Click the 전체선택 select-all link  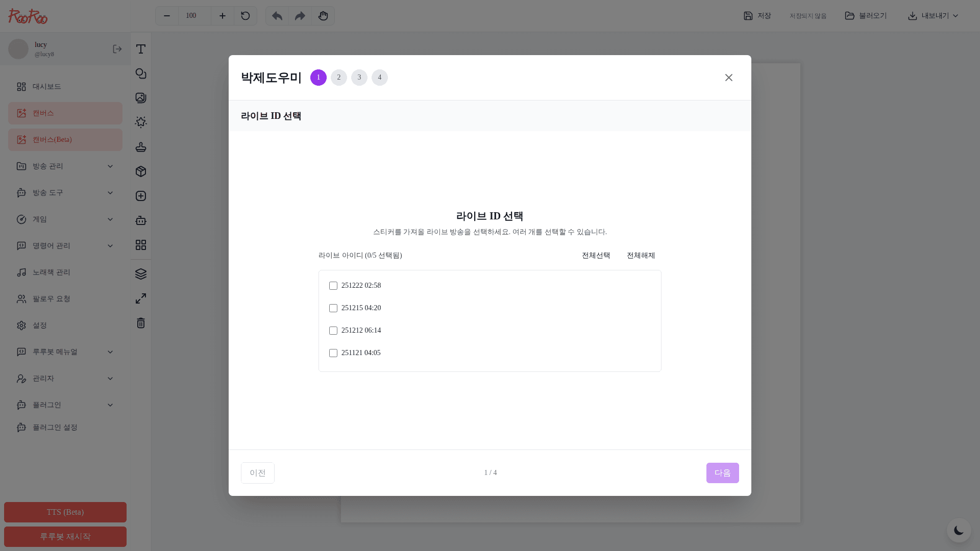click(x=596, y=256)
